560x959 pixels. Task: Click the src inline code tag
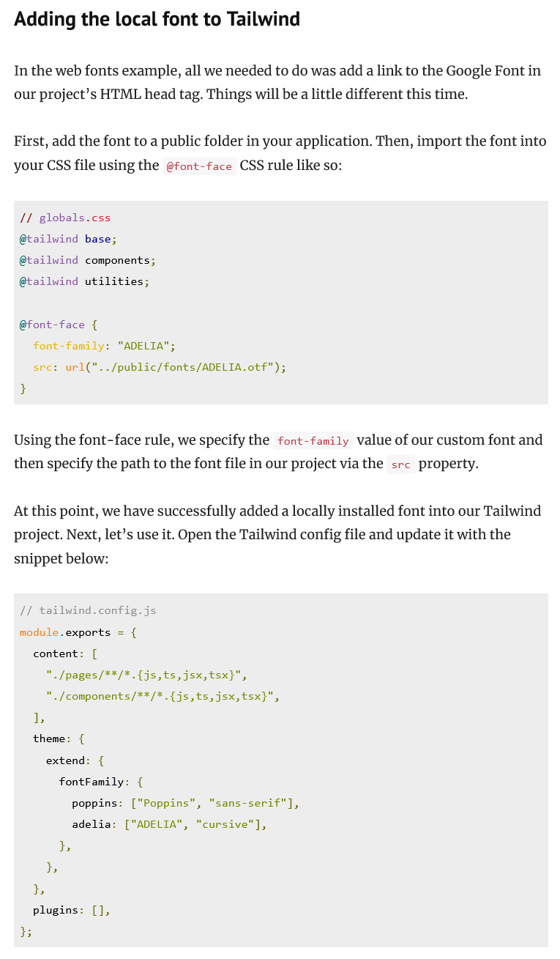point(400,464)
